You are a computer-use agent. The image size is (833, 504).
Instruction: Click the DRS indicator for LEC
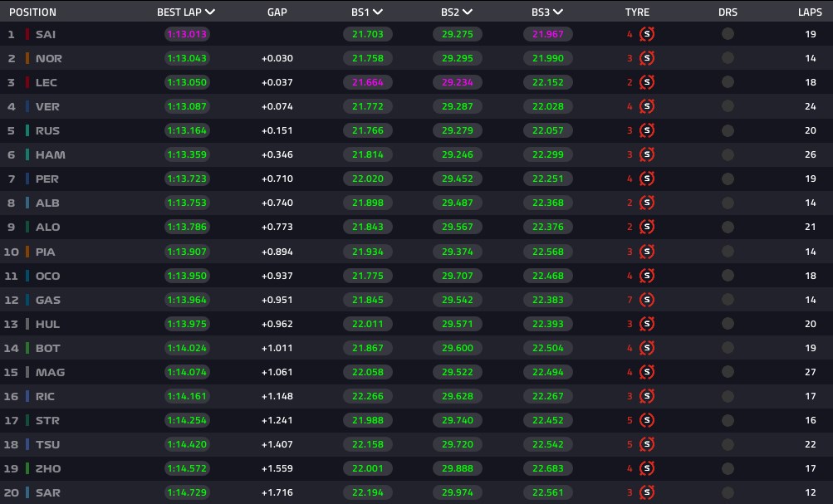pyautogui.click(x=728, y=82)
